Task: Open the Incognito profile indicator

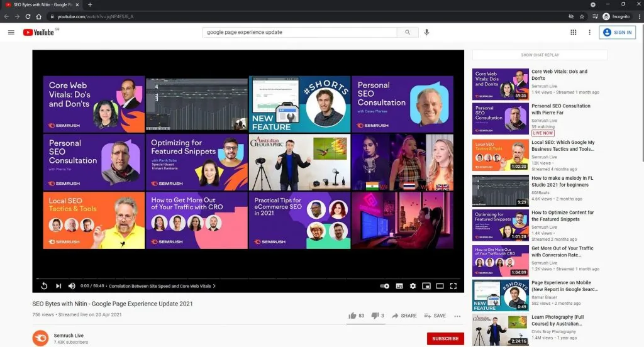Action: [x=616, y=16]
